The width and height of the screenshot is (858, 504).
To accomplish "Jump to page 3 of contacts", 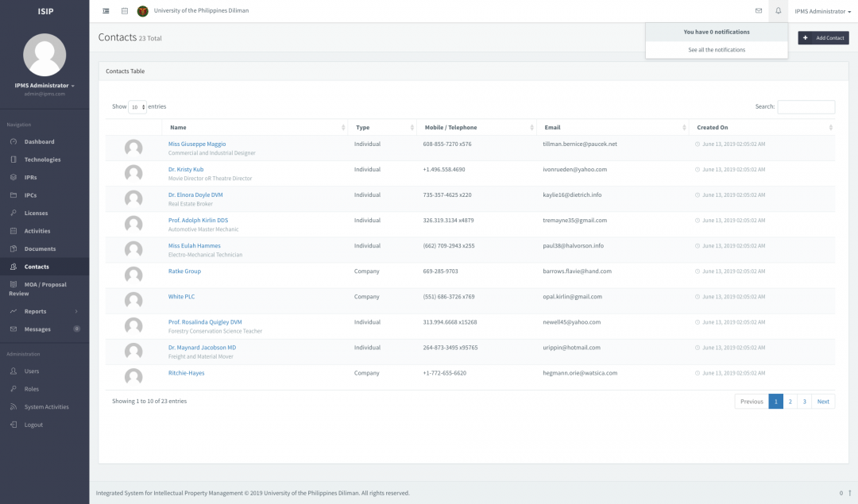I will tap(804, 402).
